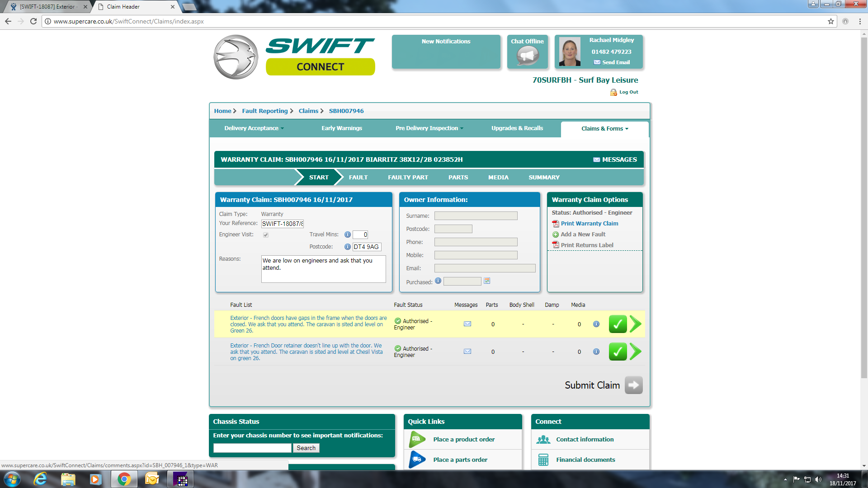Click green tick on French Door retainer fault
868x488 pixels.
point(618,352)
